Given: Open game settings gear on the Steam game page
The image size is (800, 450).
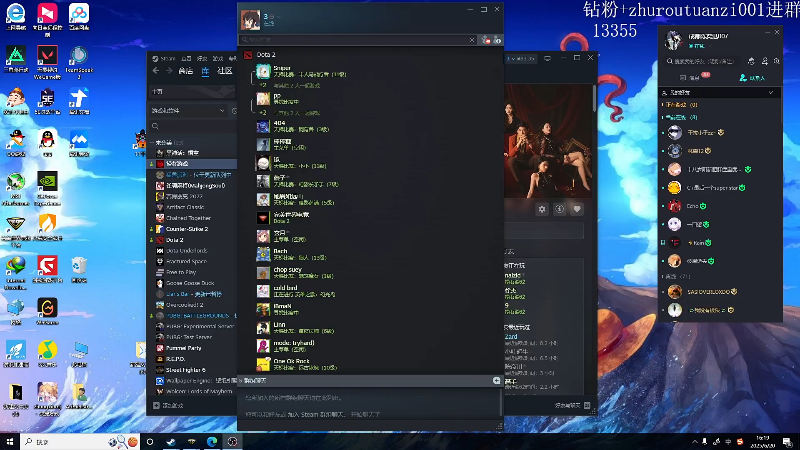Looking at the screenshot, I should click(x=542, y=209).
